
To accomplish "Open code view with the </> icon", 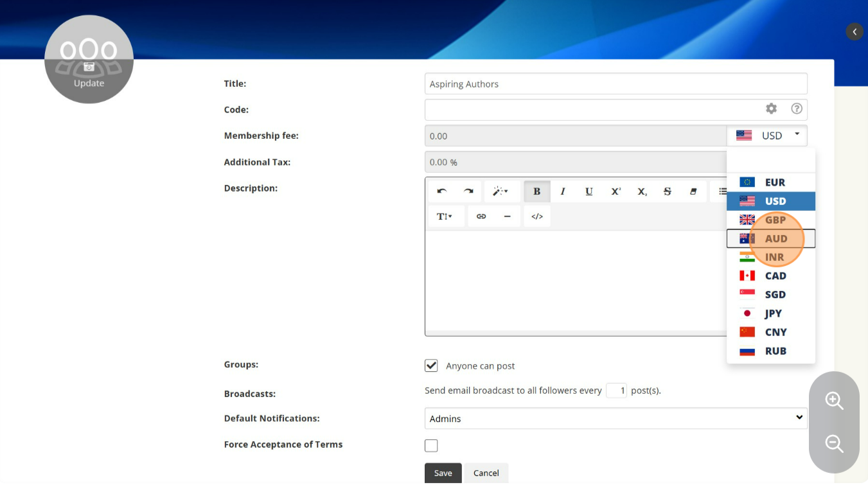I will [x=537, y=217].
